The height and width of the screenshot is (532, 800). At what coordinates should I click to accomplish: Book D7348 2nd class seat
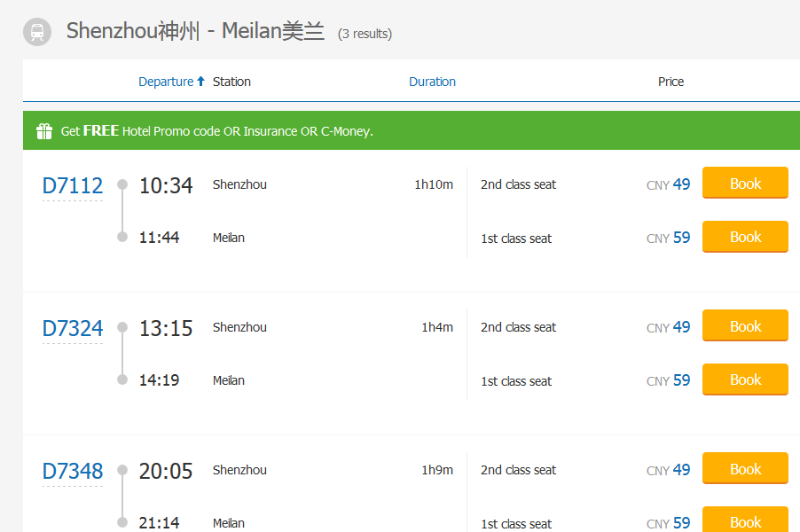pyautogui.click(x=745, y=469)
